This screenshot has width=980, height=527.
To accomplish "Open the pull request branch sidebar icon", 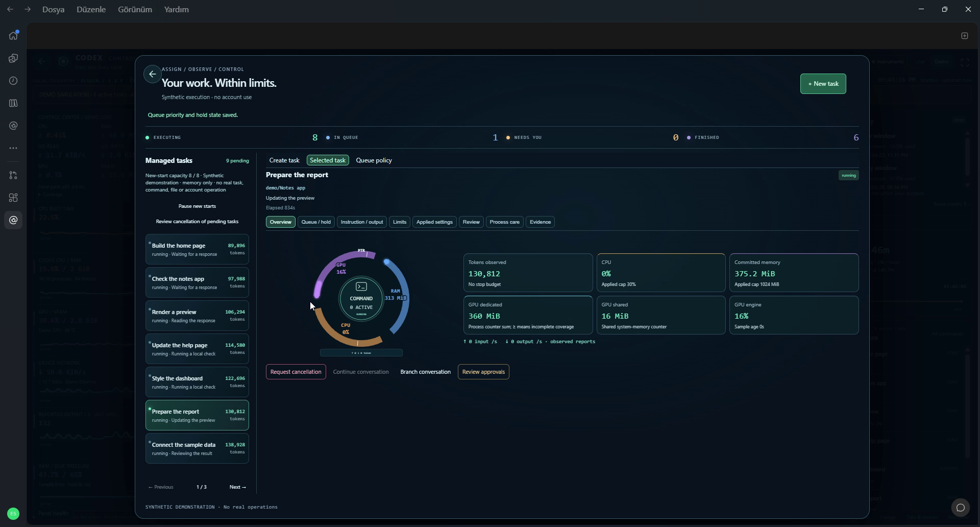I will [13, 175].
